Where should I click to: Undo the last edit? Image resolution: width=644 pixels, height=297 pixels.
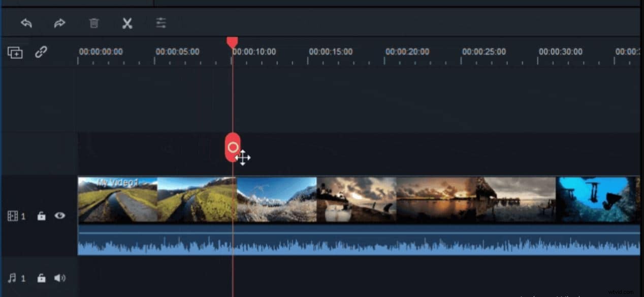25,23
